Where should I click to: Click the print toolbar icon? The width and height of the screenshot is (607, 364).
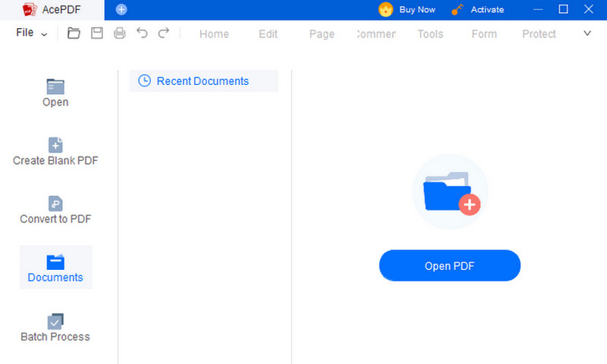coord(120,33)
